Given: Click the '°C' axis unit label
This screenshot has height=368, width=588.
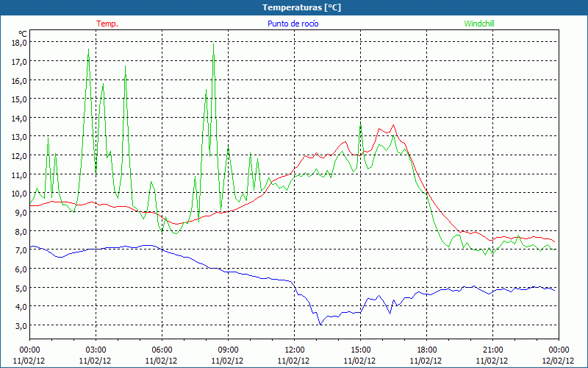Looking at the screenshot, I should pos(23,34).
